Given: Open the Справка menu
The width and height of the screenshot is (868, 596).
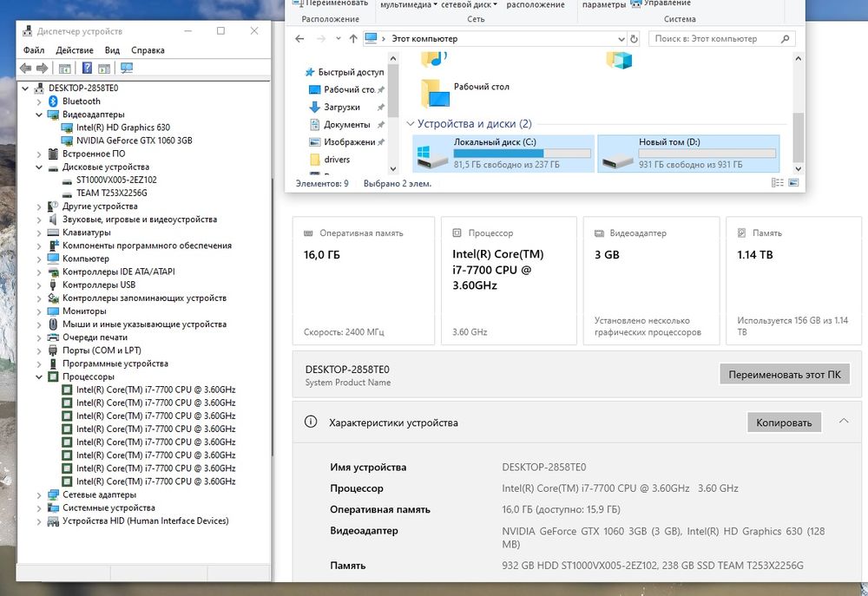Looking at the screenshot, I should [x=148, y=50].
